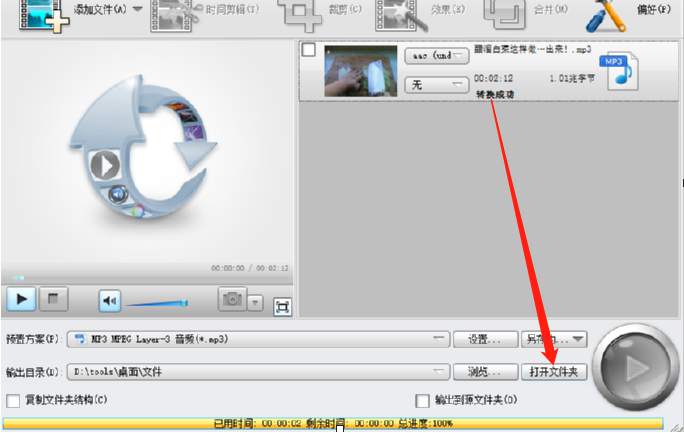The image size is (684, 433).
Task: Open Preferences tools icon
Action: (606, 15)
